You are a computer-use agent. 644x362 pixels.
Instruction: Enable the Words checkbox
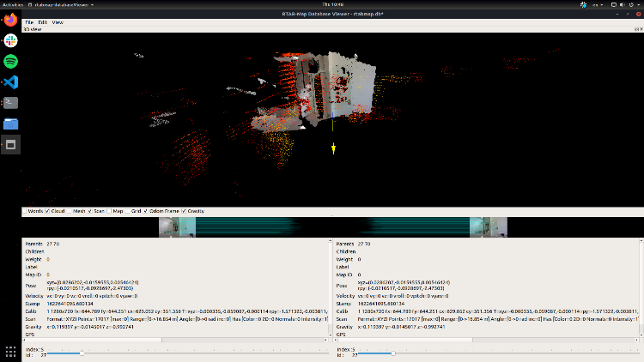[x=26, y=210]
